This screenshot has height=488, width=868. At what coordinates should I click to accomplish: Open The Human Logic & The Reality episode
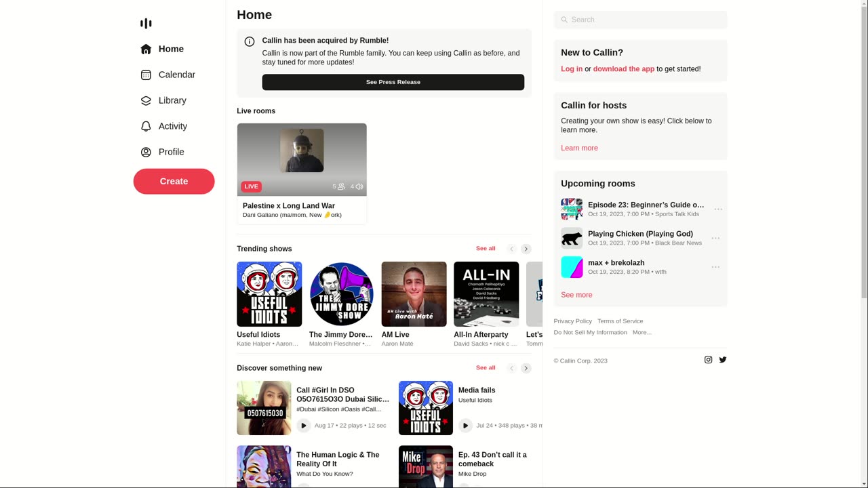click(x=338, y=460)
